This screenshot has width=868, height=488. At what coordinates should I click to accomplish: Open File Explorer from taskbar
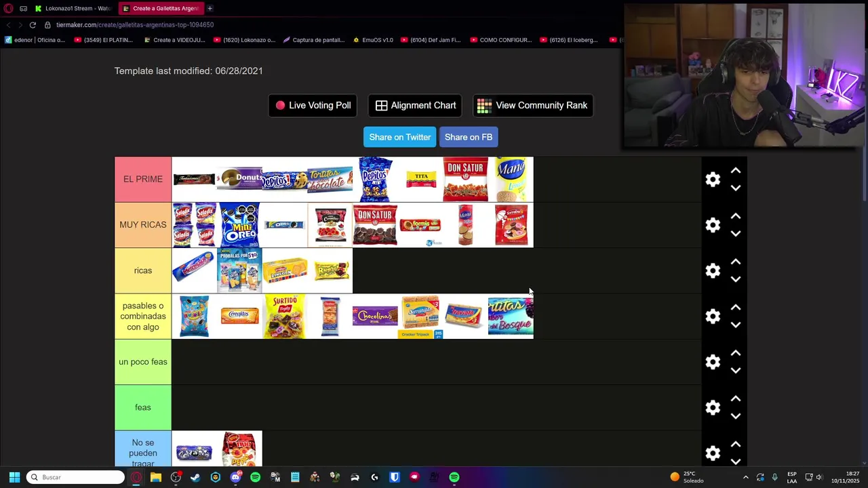[156, 477]
